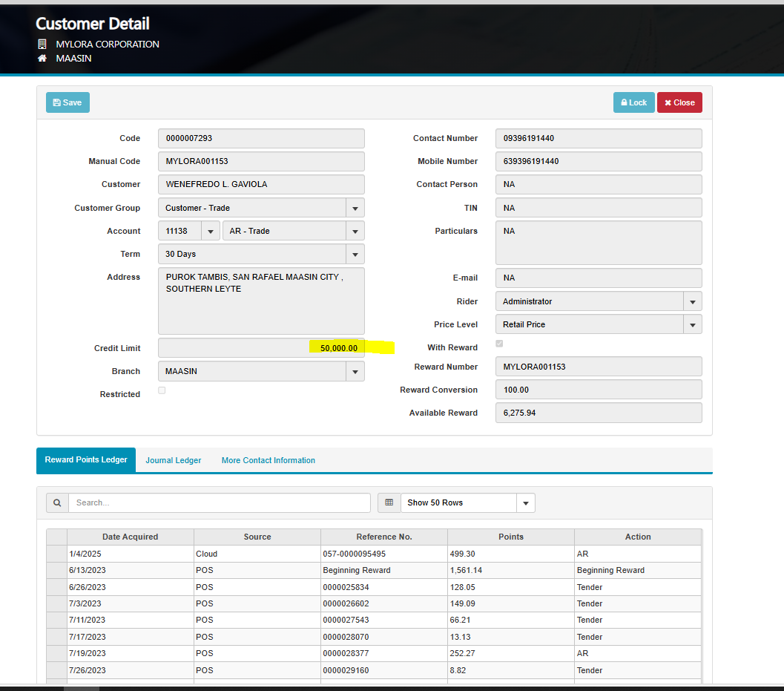Open the Show 50 Rows dropdown

click(525, 502)
